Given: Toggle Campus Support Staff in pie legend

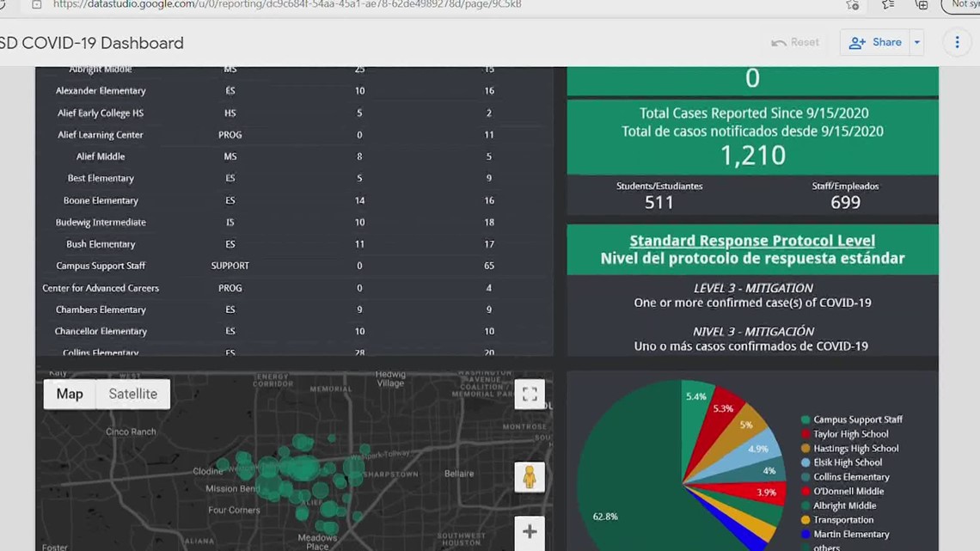Looking at the screenshot, I should point(858,419).
